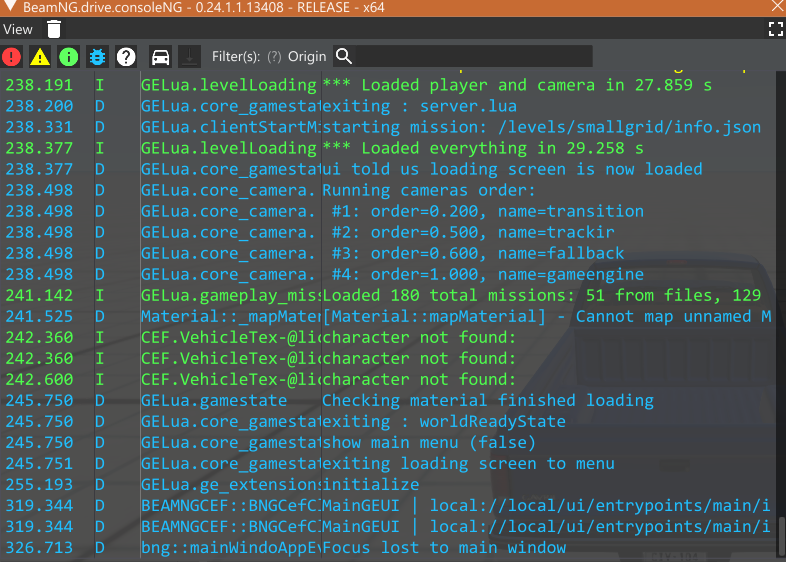Focus the filter search input field

(474, 56)
